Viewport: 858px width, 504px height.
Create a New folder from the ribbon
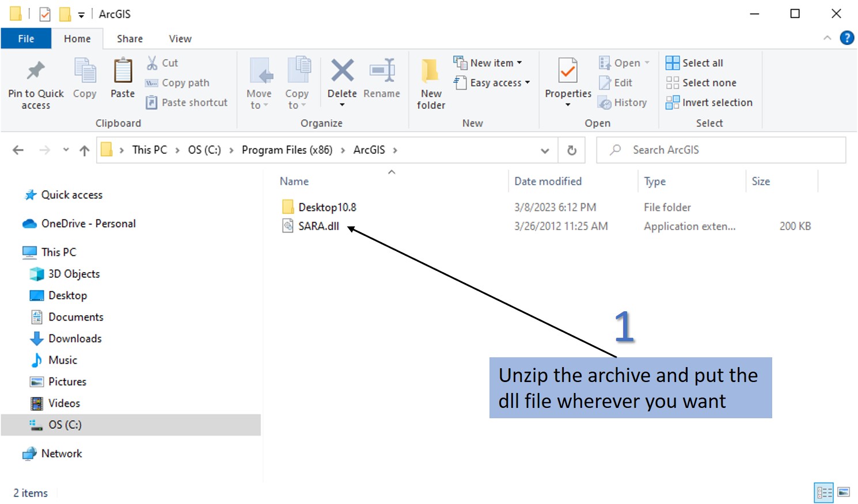(431, 83)
